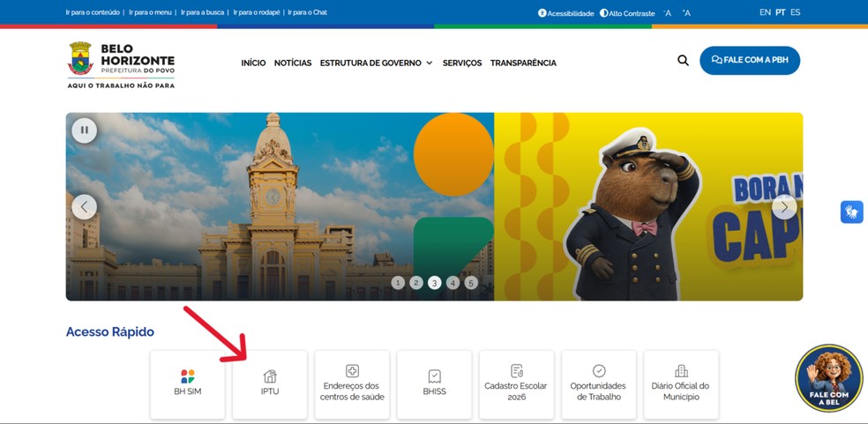Switch site language to EN

coord(765,12)
